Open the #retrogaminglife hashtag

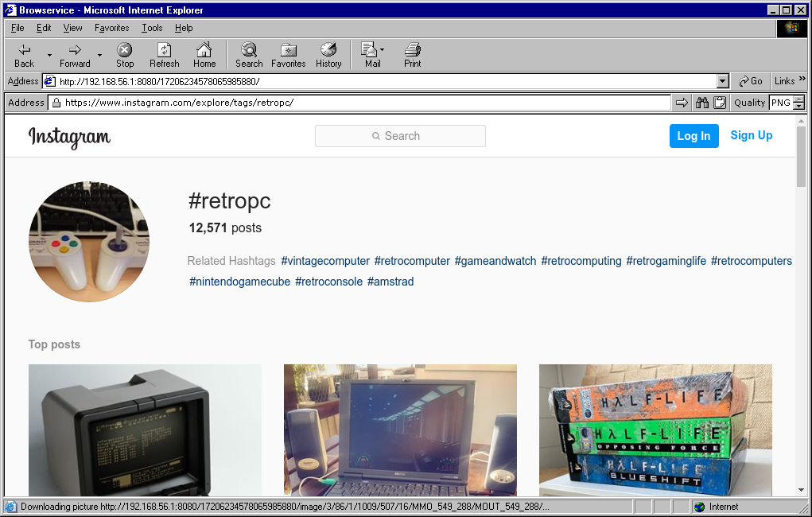tap(666, 261)
